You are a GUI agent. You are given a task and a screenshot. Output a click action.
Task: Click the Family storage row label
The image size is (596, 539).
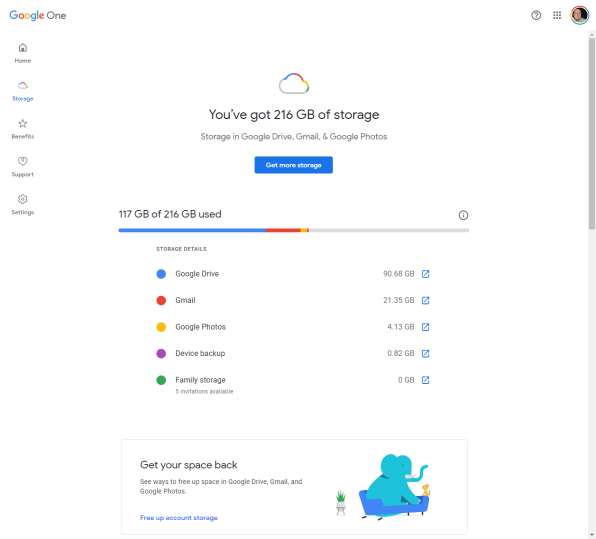point(200,380)
